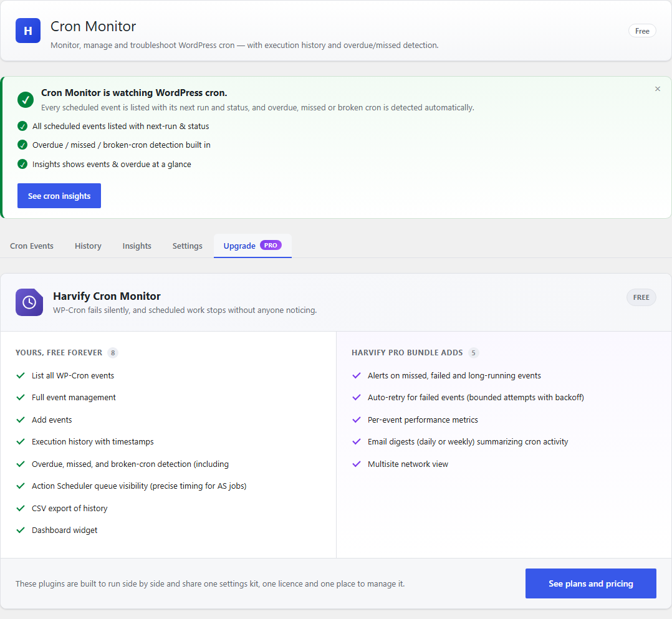Click checkmark next to CSV export of history
This screenshot has width=672, height=619.
click(21, 508)
